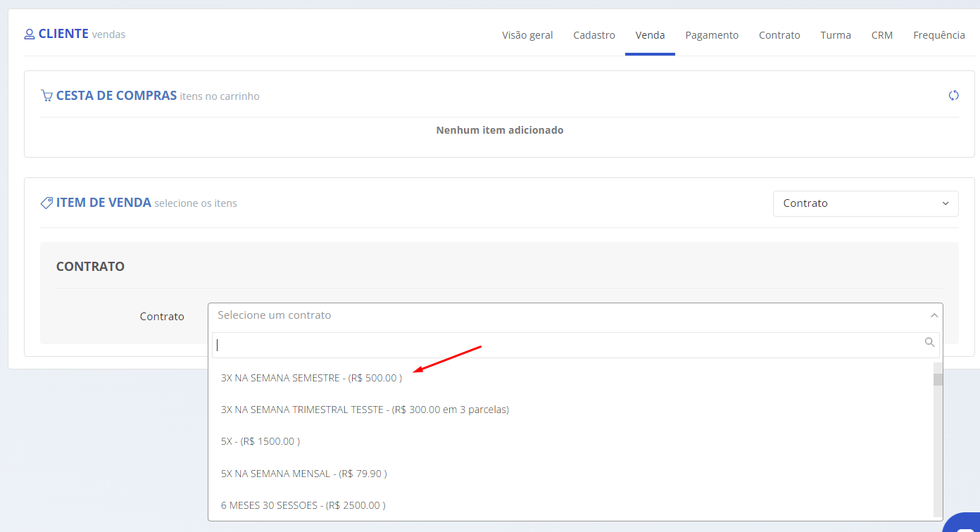Click the user icon beside Cliente
Screen dimensions: 980x532
coord(30,34)
